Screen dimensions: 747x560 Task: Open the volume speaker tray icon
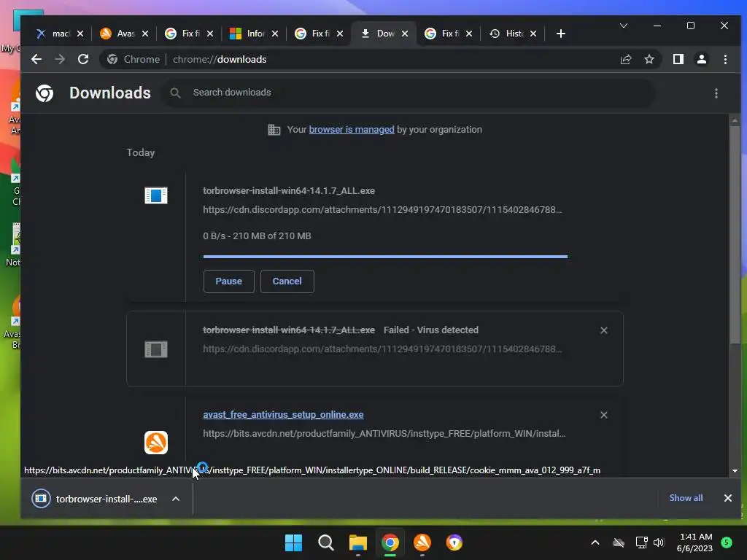[x=659, y=542]
